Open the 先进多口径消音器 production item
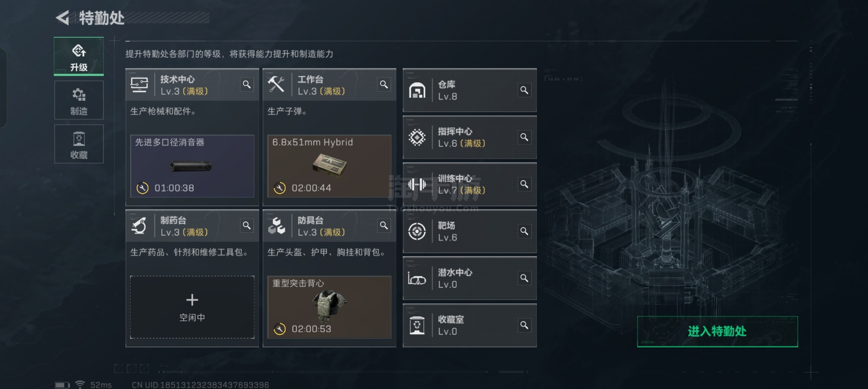This screenshot has width=868, height=389. point(192,166)
